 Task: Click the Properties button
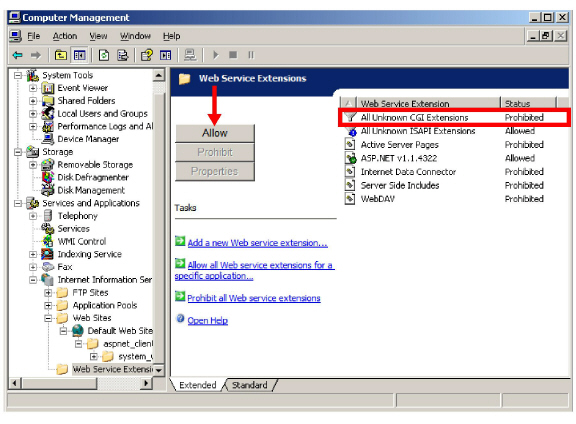pos(215,171)
